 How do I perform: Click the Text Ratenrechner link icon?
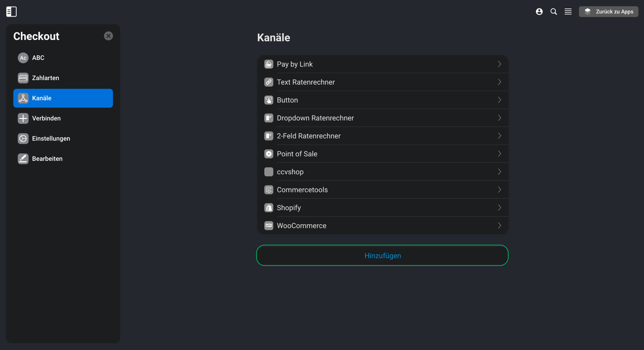tap(269, 82)
